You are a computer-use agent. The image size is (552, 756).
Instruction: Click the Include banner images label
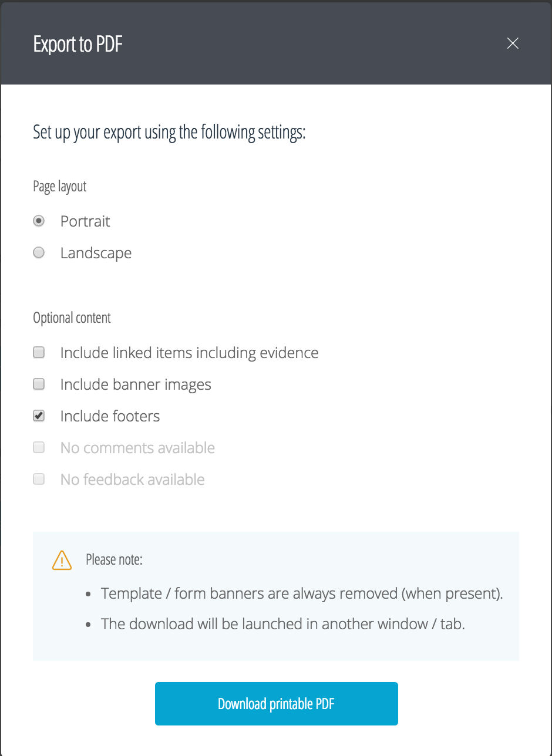click(x=136, y=384)
